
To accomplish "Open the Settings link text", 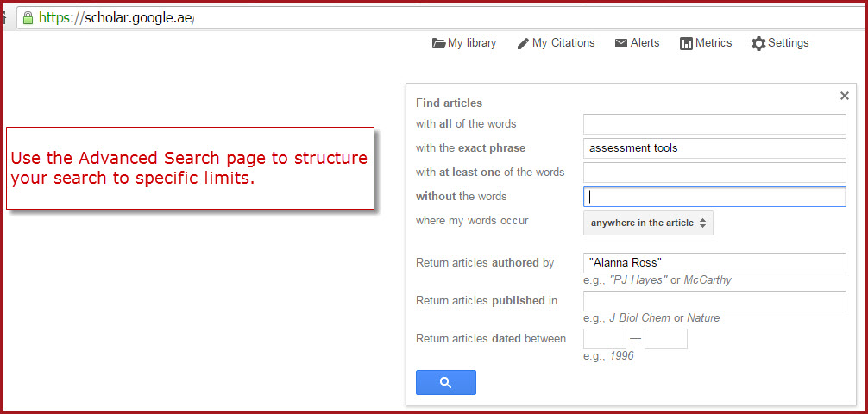I will (789, 43).
